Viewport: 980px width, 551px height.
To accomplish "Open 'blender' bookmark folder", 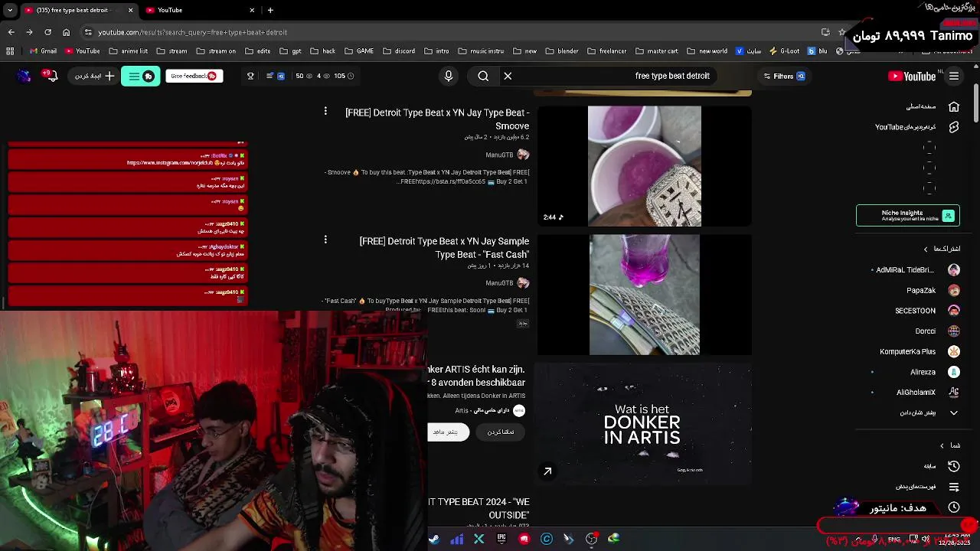I will (x=562, y=51).
